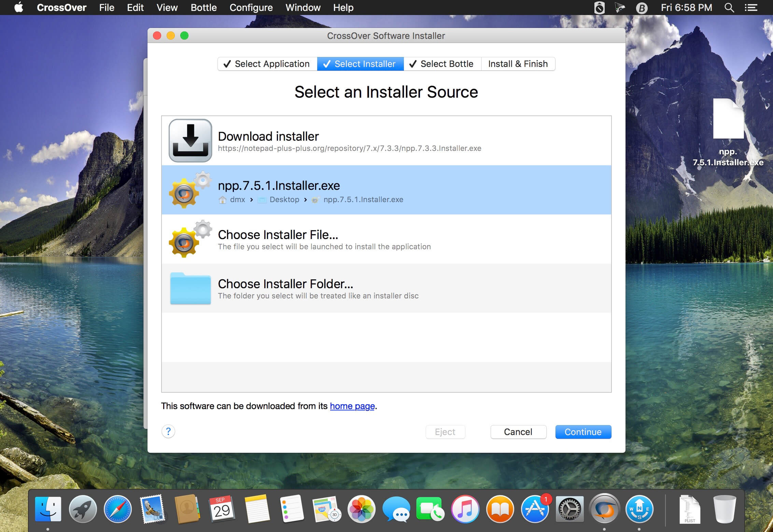Switch to the Select Bottle step
Image resolution: width=773 pixels, height=532 pixels.
[x=442, y=64]
